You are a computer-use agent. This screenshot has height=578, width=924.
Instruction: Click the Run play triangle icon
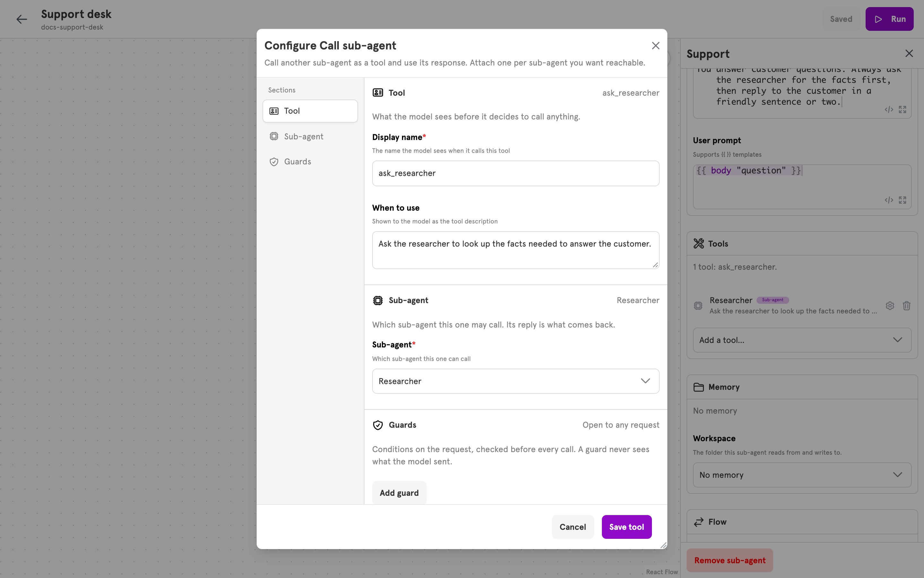coord(878,19)
